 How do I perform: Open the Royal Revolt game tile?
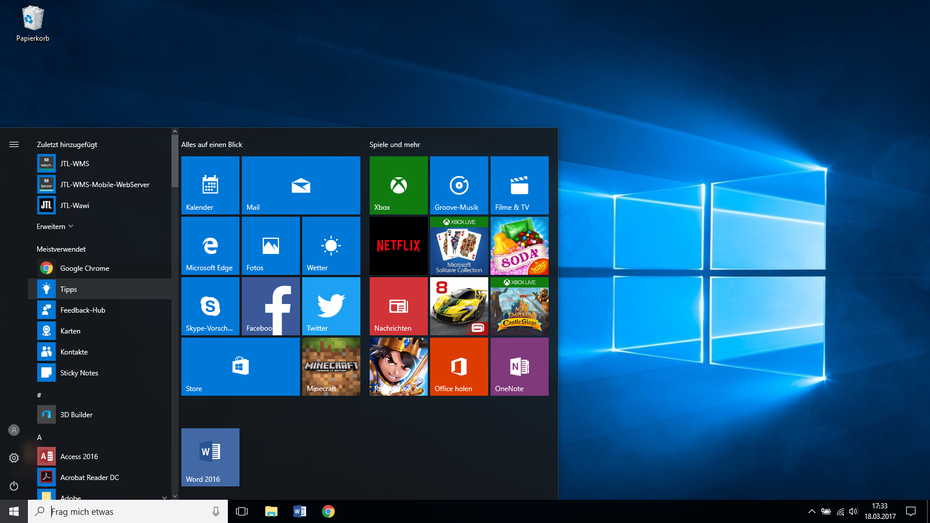(399, 366)
